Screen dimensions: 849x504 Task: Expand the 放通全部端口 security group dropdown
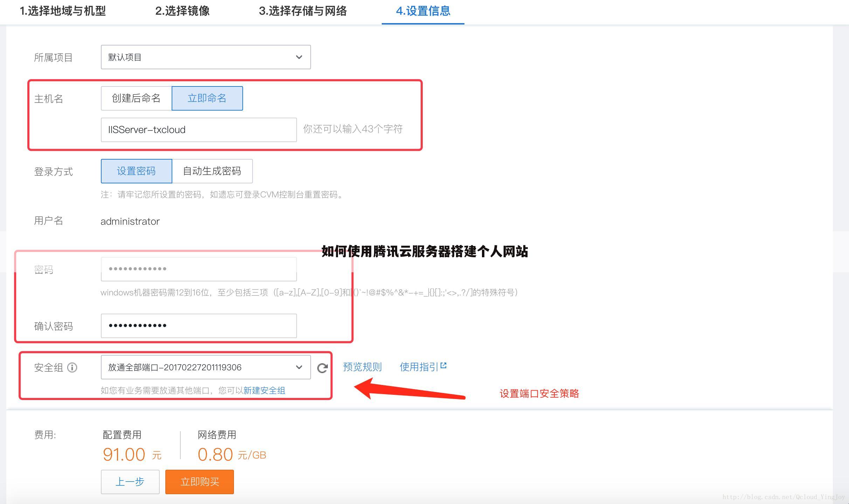(206, 367)
